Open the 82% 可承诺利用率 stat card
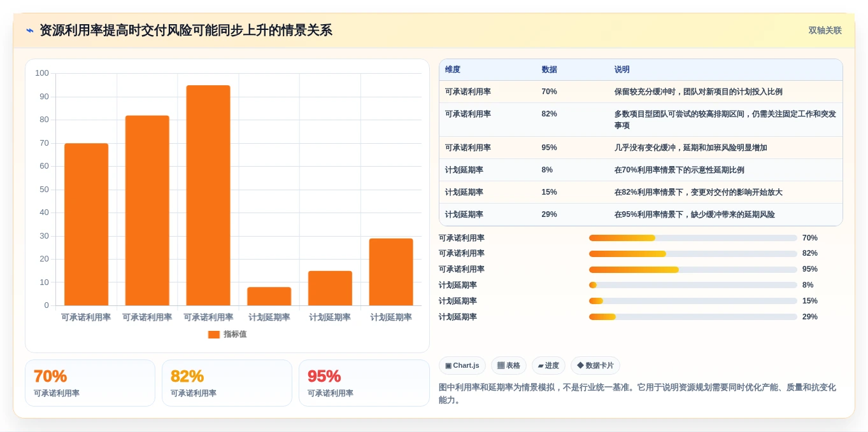This screenshot has height=432, width=868. 227,383
